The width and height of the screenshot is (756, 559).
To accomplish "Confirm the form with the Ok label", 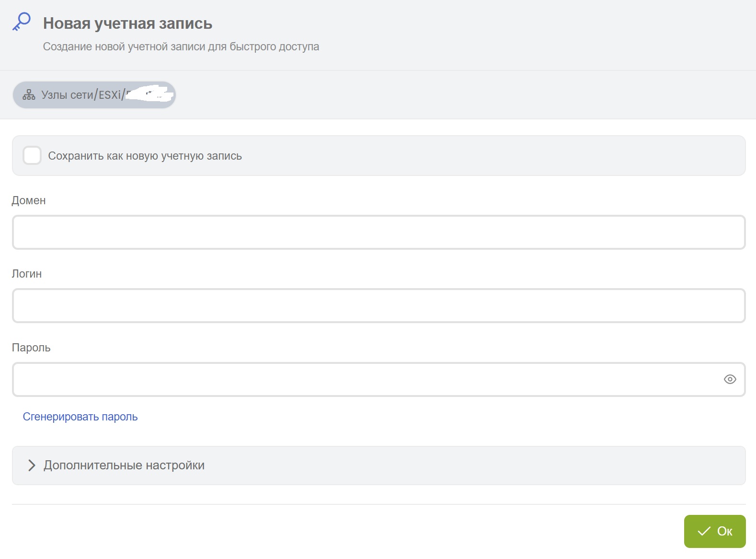I will [724, 531].
